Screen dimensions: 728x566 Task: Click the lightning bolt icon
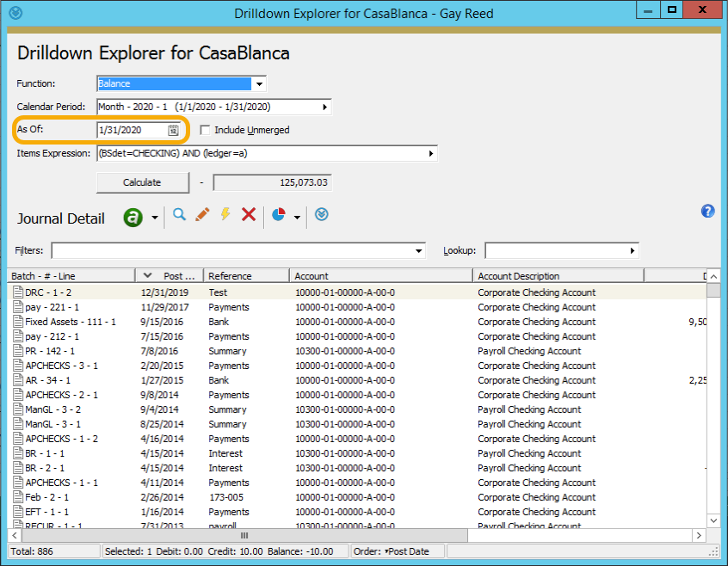point(225,215)
